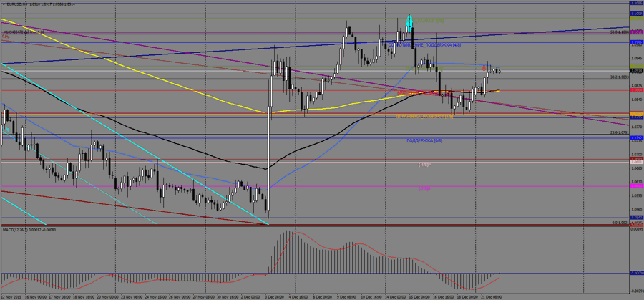644x300 pixels.
Task: Click the cyan ellipse marker at the peak
Action: tap(409, 23)
